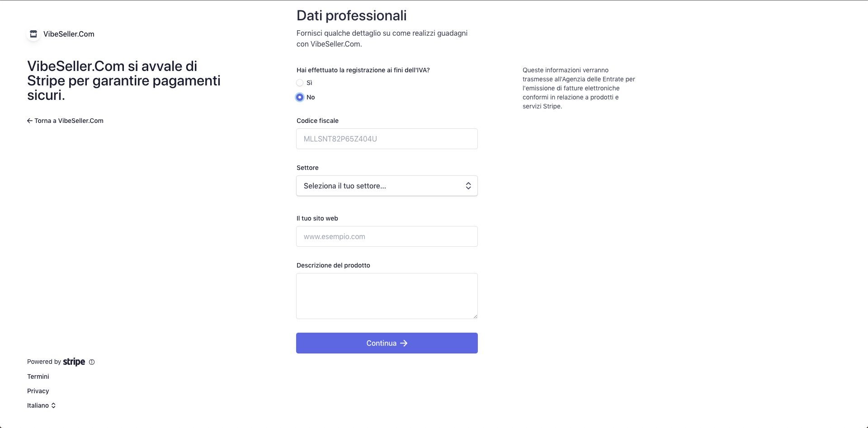Image resolution: width=868 pixels, height=428 pixels.
Task: Focus the Codice fiscale input field
Action: (x=387, y=139)
